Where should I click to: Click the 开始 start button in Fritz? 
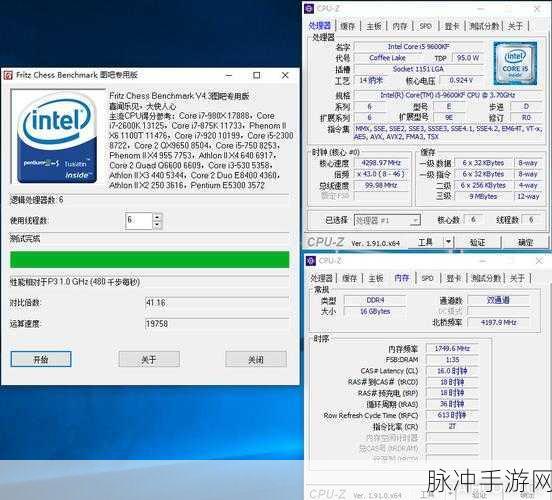tap(41, 359)
